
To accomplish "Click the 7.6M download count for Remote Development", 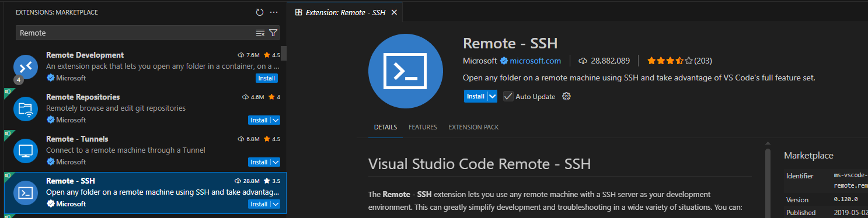I will click(x=253, y=55).
